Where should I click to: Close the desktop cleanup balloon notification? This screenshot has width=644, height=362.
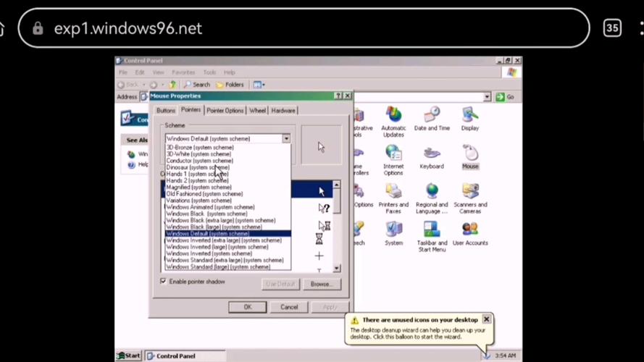486,319
